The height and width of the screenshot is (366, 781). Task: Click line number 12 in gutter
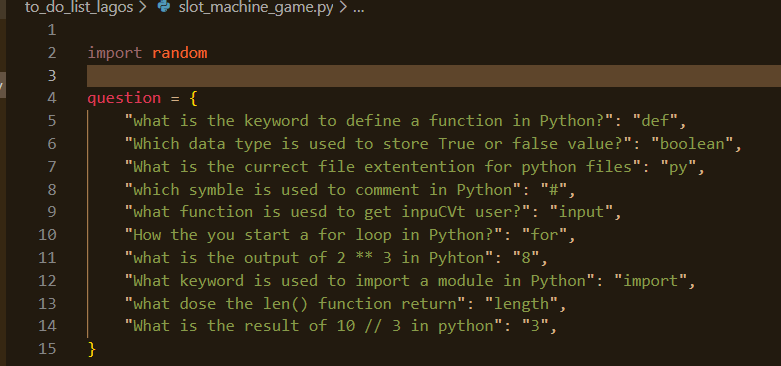click(47, 281)
